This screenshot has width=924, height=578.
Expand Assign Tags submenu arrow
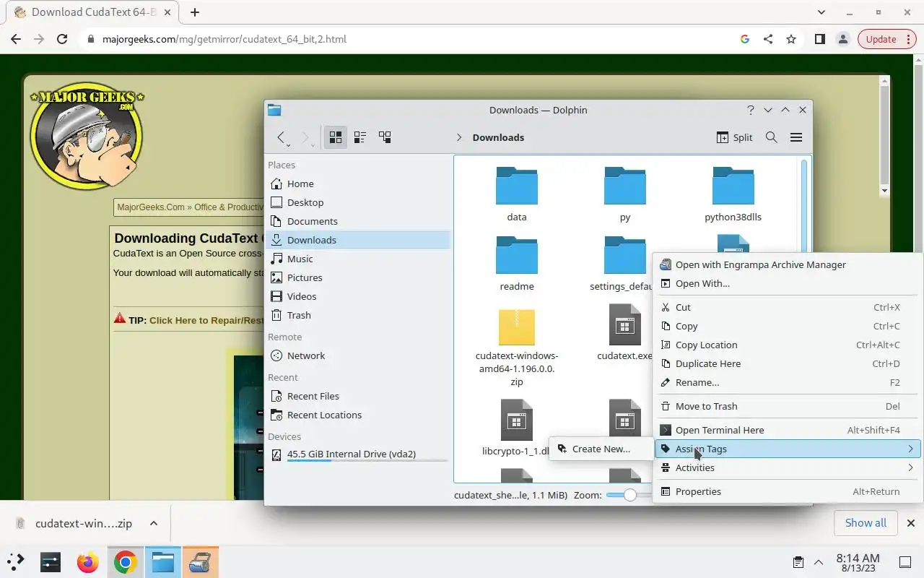click(x=910, y=449)
